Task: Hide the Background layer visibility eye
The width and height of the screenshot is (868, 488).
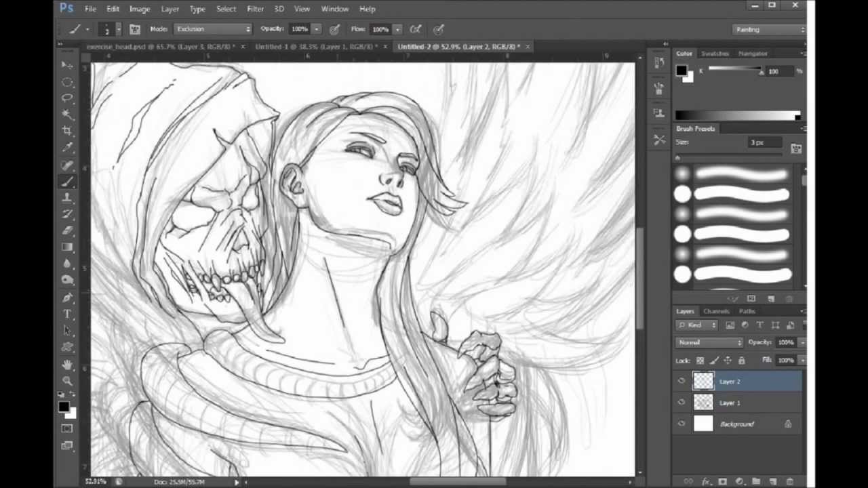Action: point(682,424)
